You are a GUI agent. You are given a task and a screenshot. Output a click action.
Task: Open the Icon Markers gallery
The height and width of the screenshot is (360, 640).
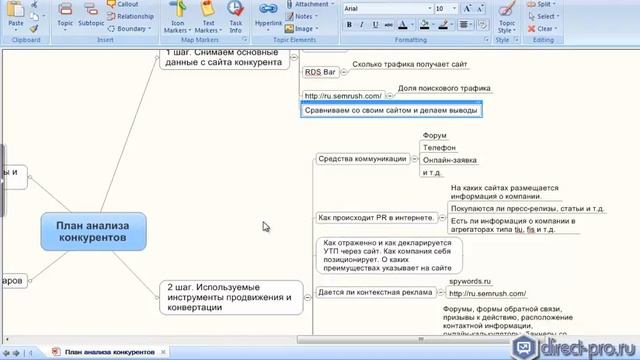178,17
